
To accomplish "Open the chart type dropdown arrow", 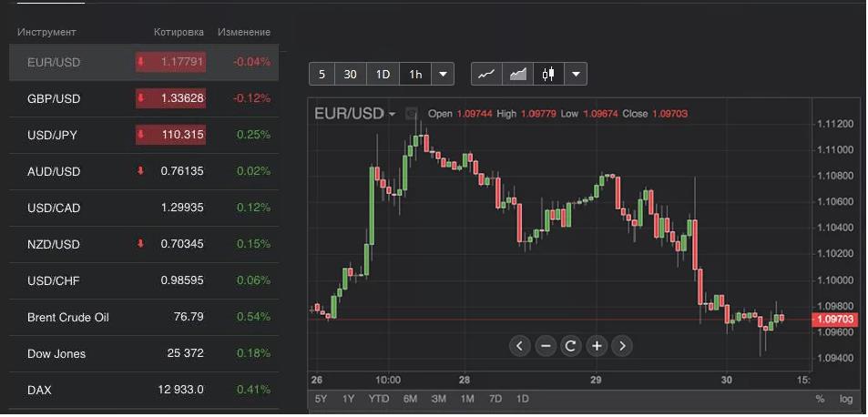I will [x=576, y=74].
